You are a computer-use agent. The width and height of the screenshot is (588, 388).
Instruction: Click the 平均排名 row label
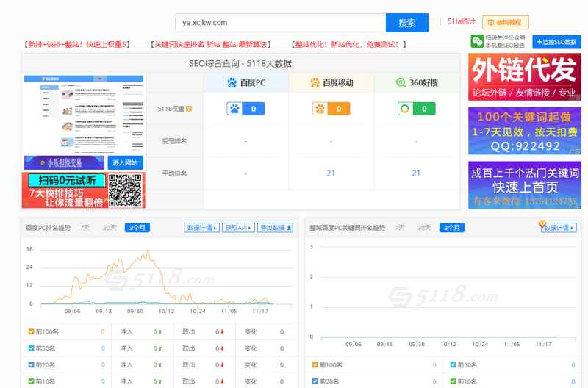(x=174, y=173)
